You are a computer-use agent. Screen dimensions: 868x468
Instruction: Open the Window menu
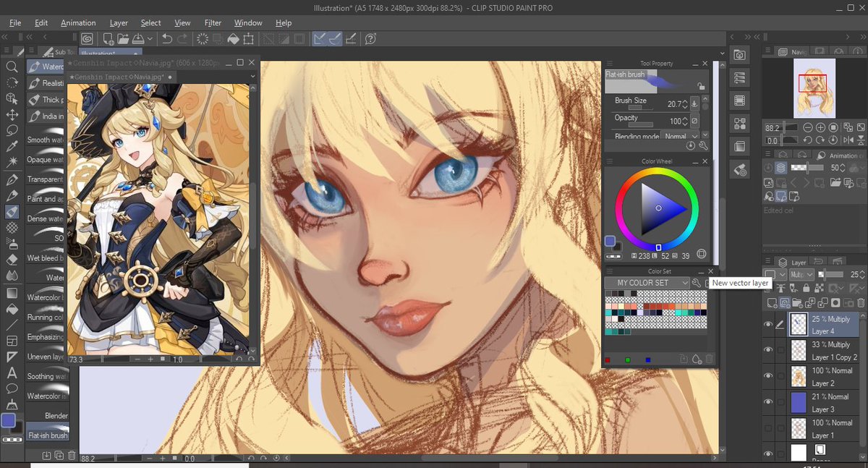(x=248, y=23)
